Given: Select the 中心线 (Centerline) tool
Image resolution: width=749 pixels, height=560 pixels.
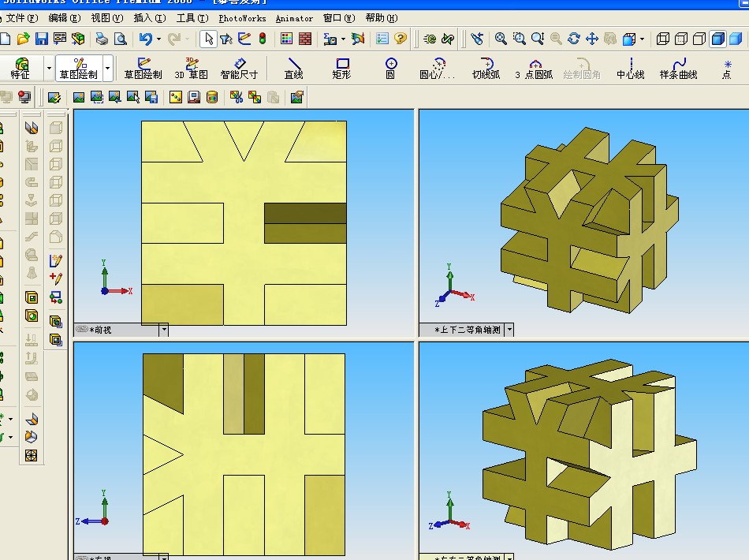Looking at the screenshot, I should pos(631,69).
